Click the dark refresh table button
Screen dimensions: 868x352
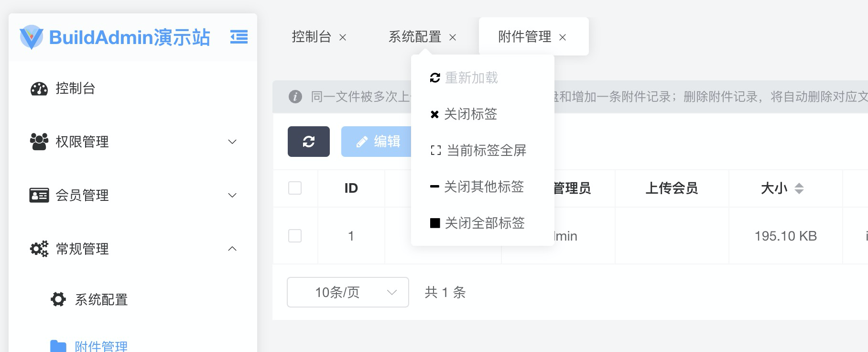tap(309, 142)
